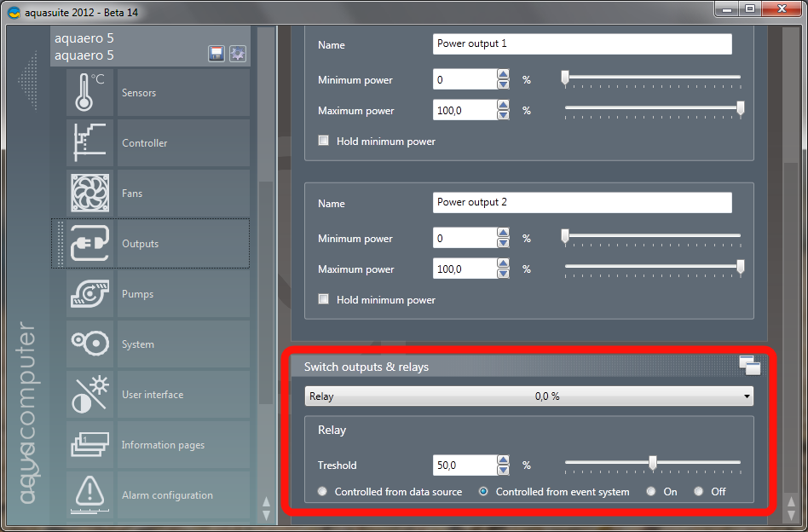Click Power output 1 minimum power value field
This screenshot has height=532, width=808.
coord(465,80)
